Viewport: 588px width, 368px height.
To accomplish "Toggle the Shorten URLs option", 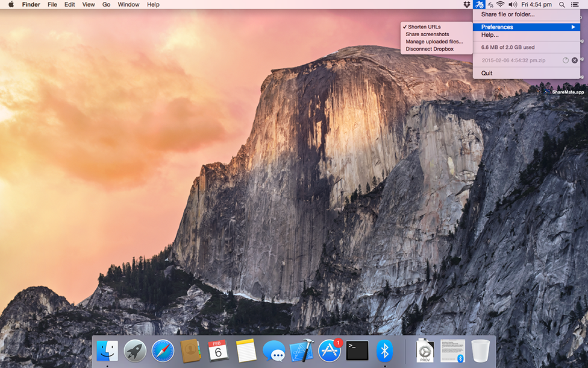I will click(x=436, y=27).
